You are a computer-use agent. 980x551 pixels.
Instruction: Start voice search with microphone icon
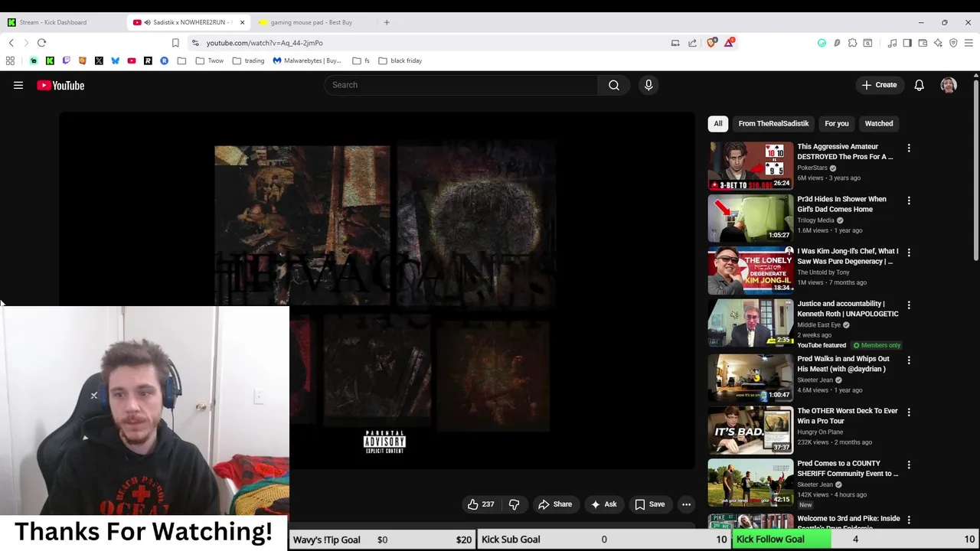[x=648, y=85]
